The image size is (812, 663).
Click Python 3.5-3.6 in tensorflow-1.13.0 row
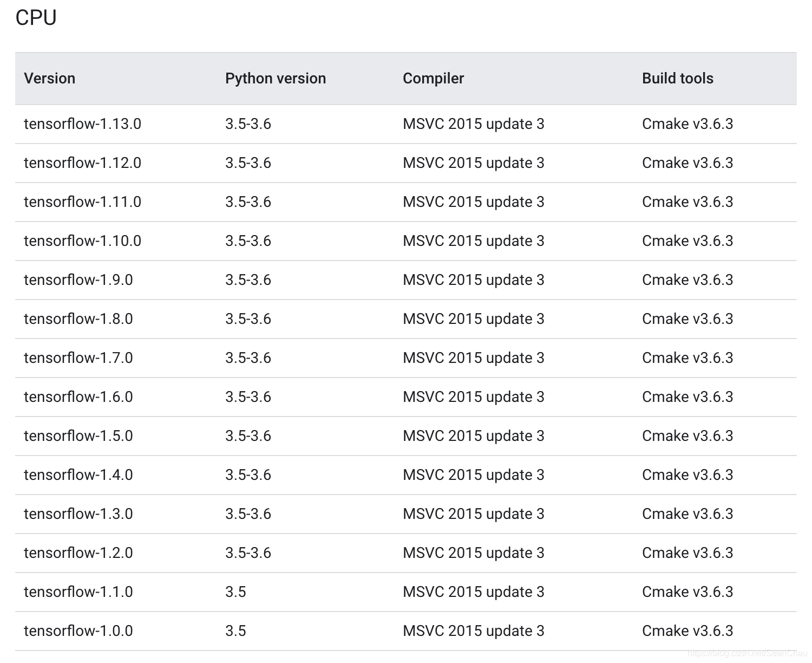(248, 124)
